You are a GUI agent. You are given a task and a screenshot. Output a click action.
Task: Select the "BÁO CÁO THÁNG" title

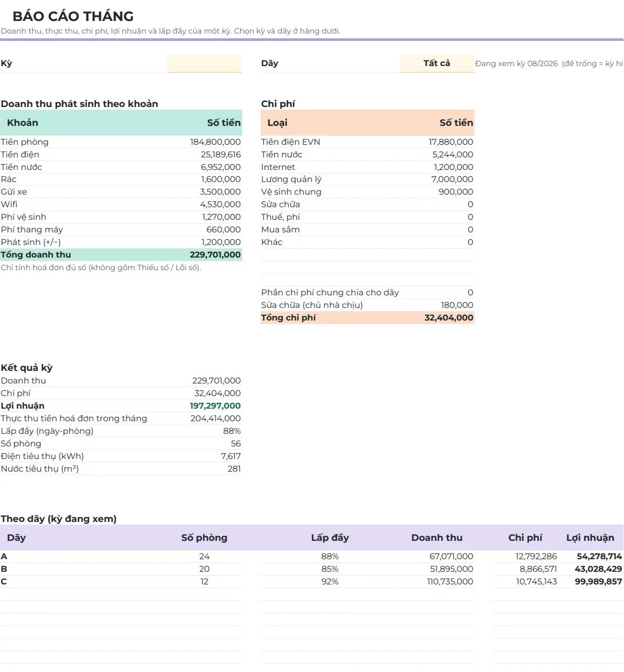(73, 16)
